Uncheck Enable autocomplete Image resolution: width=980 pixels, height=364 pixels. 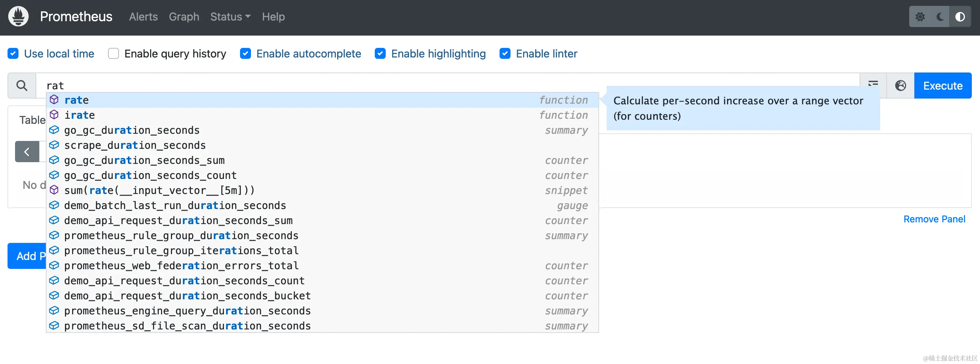pyautogui.click(x=246, y=54)
